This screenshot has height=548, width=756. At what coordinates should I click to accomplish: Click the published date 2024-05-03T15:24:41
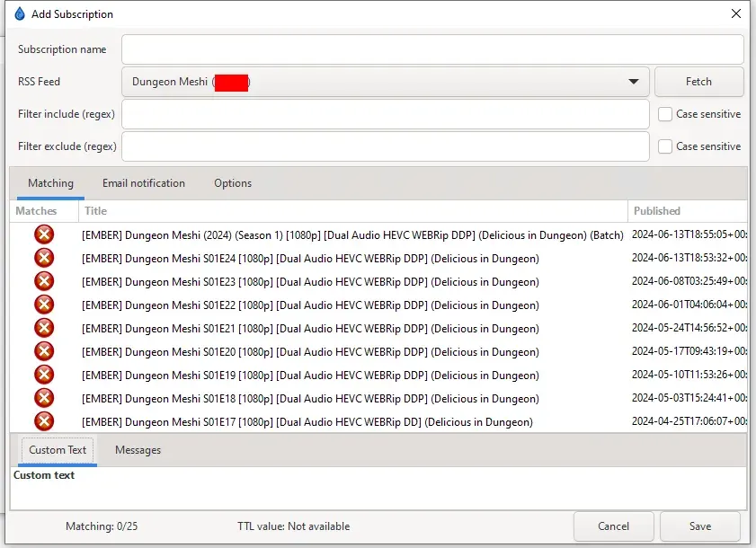tap(689, 398)
